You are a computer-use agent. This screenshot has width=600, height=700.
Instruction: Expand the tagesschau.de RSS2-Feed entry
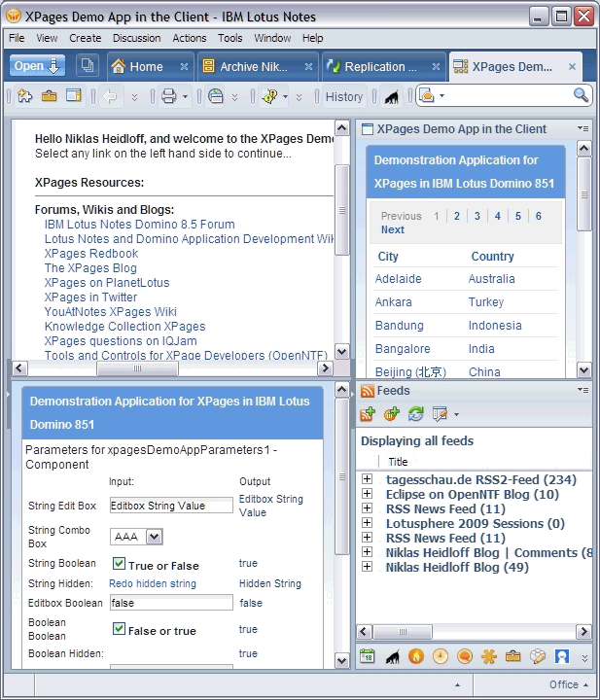coord(367,479)
